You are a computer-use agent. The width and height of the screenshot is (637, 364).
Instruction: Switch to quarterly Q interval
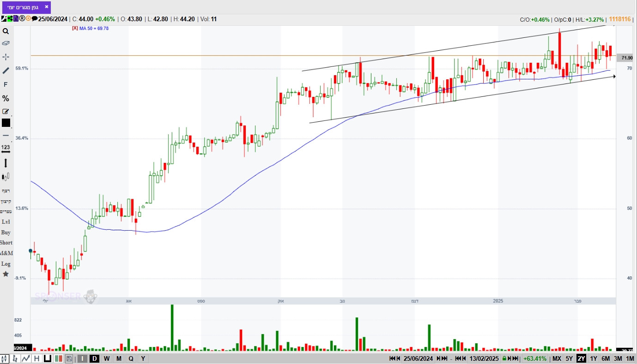131,358
